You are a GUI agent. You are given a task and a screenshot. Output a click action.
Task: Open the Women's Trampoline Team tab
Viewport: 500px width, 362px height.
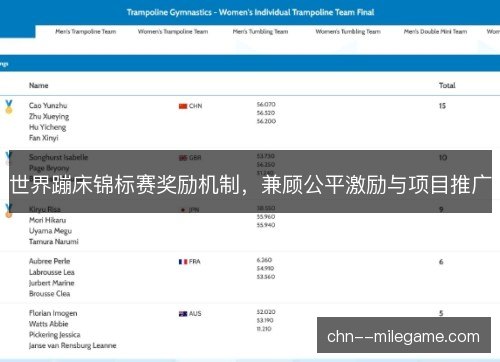tap(173, 32)
